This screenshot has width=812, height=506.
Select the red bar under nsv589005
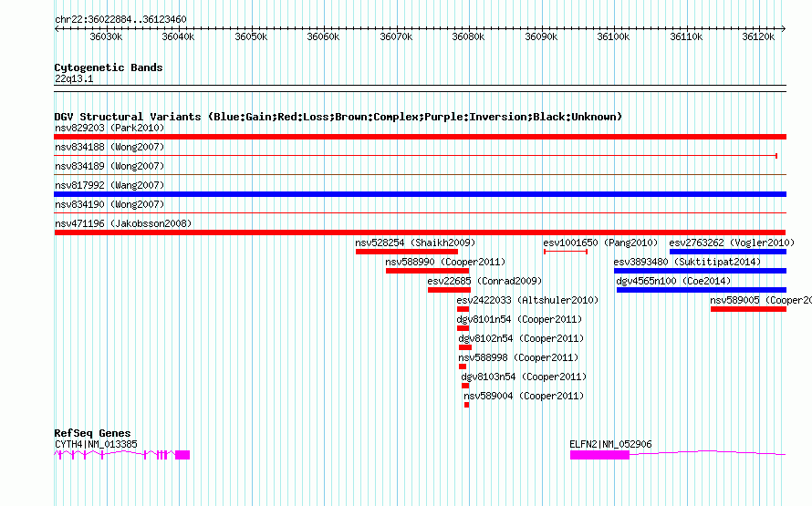coord(748,309)
